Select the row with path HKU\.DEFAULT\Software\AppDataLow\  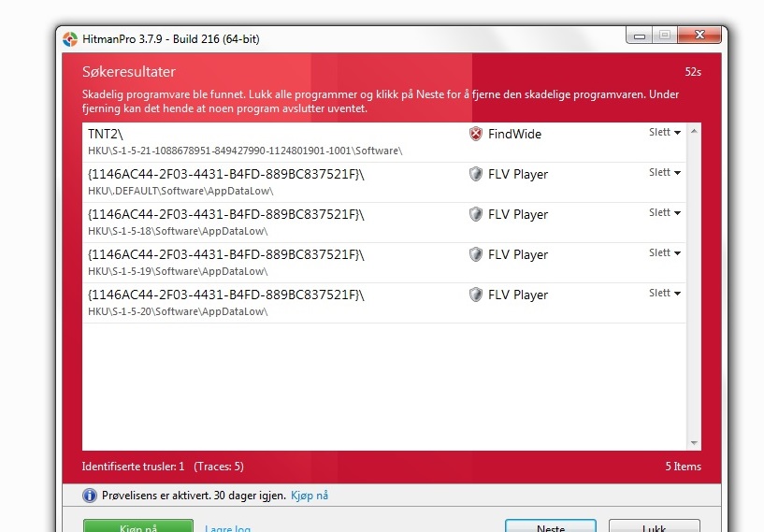[x=384, y=182]
